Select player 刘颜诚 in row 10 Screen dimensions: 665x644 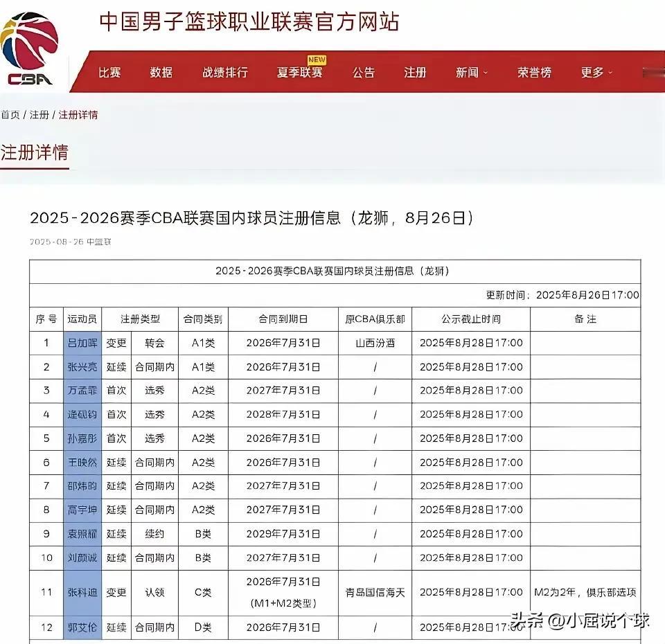click(82, 557)
